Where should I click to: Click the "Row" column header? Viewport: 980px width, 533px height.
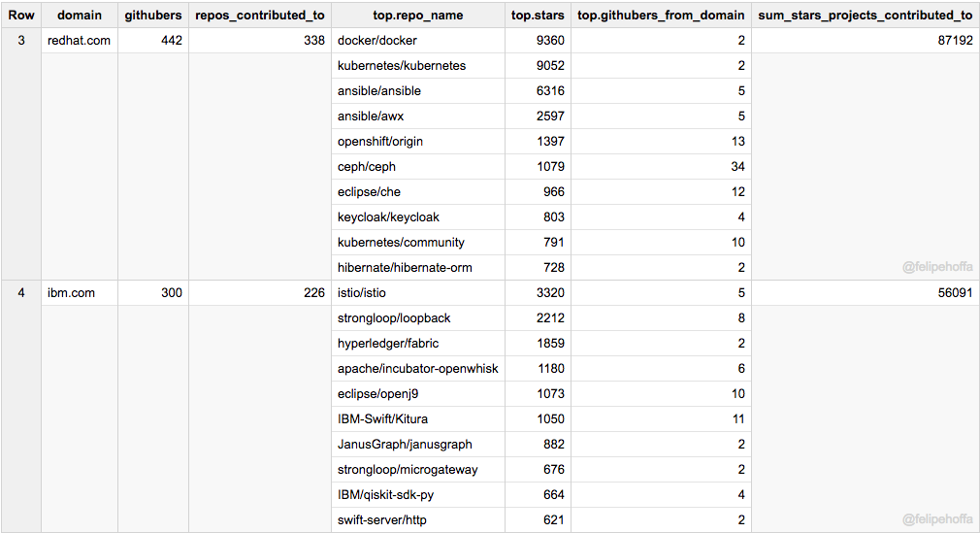coord(21,16)
